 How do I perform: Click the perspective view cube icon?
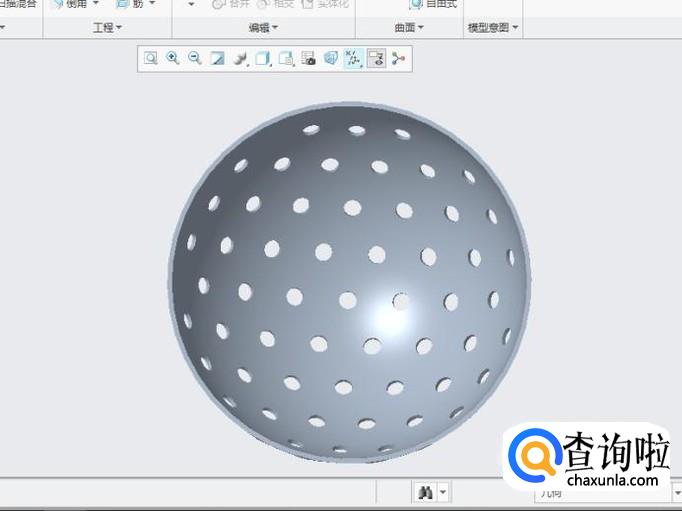click(331, 59)
